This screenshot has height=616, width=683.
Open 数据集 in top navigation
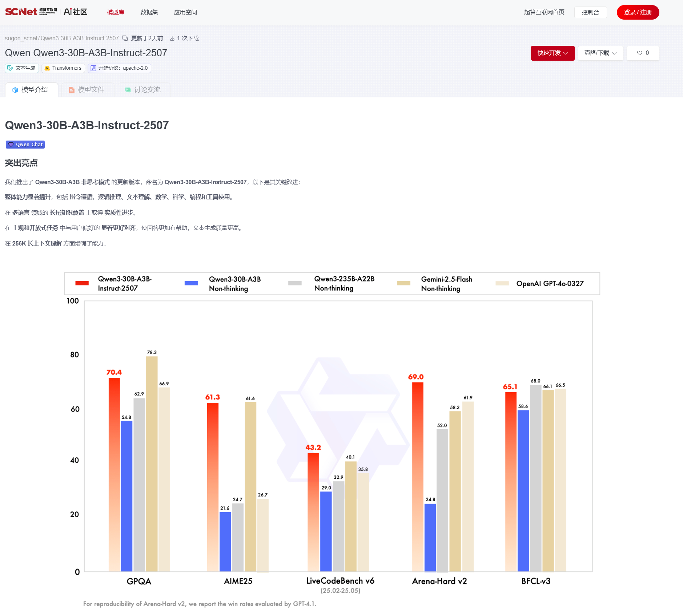[x=149, y=12]
